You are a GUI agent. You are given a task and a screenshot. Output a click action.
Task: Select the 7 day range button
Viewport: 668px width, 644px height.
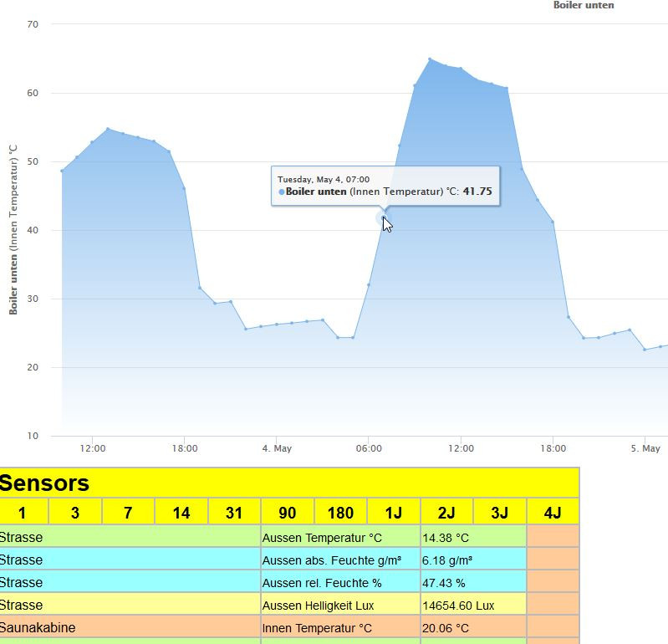tap(128, 512)
